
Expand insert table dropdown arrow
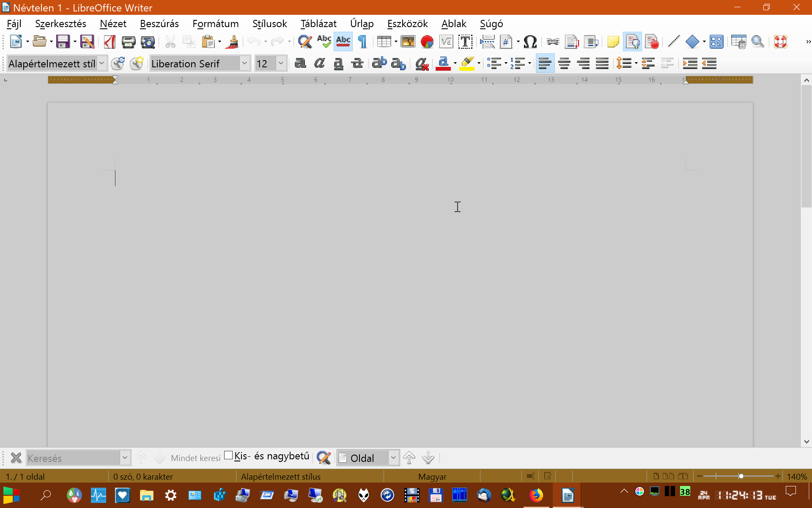pyautogui.click(x=396, y=41)
